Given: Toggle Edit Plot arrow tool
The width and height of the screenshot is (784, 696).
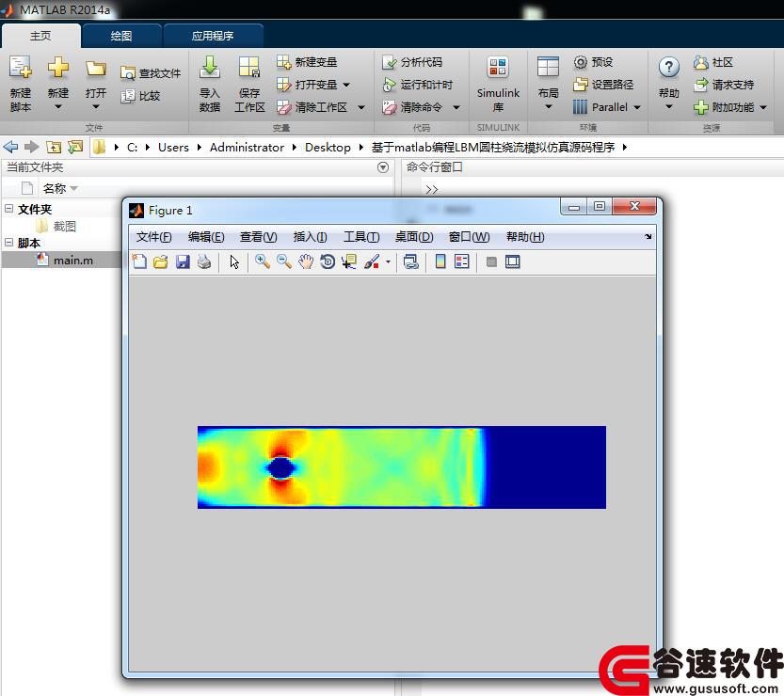Looking at the screenshot, I should [x=234, y=261].
